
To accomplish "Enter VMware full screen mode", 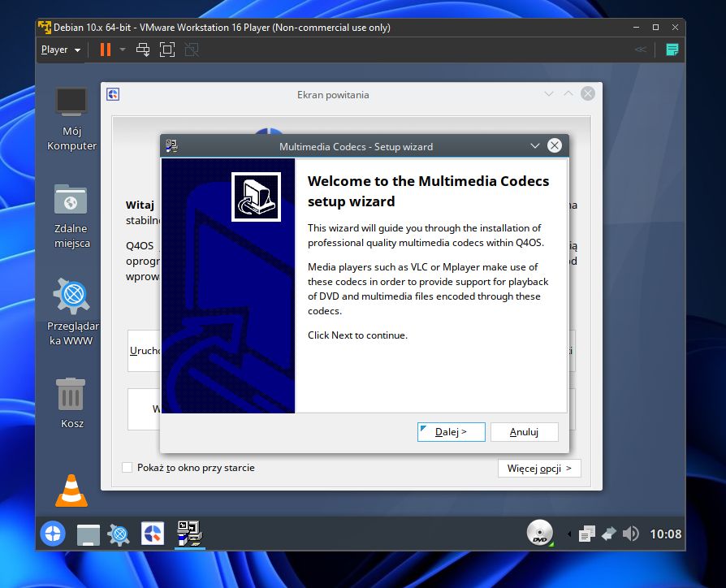I will click(x=167, y=50).
